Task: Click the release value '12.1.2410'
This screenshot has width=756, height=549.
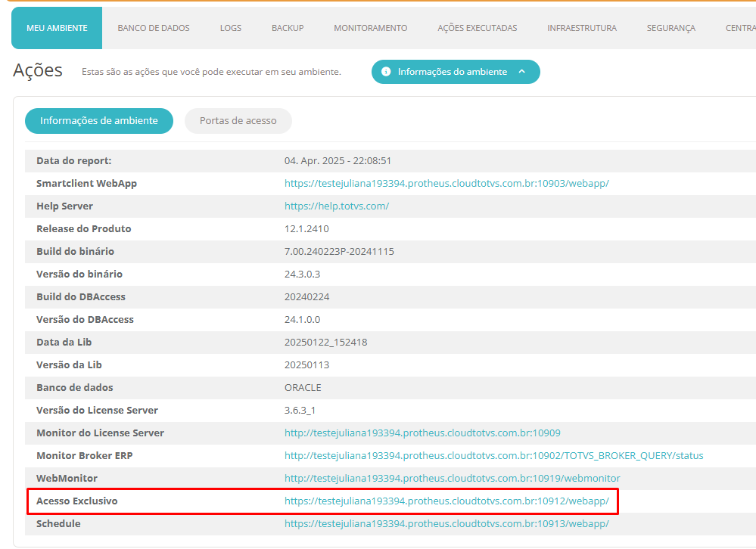Action: (x=306, y=228)
